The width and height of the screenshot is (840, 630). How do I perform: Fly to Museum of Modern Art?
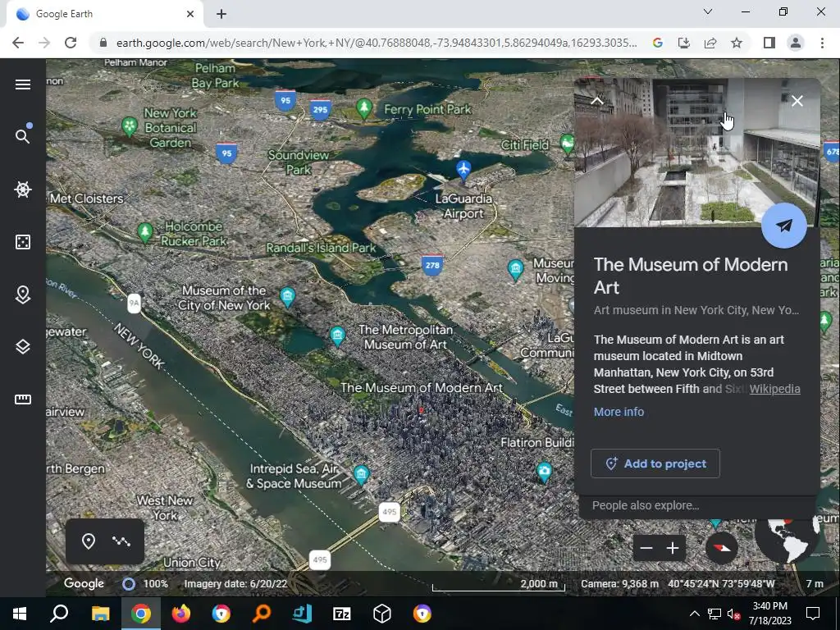pyautogui.click(x=783, y=226)
